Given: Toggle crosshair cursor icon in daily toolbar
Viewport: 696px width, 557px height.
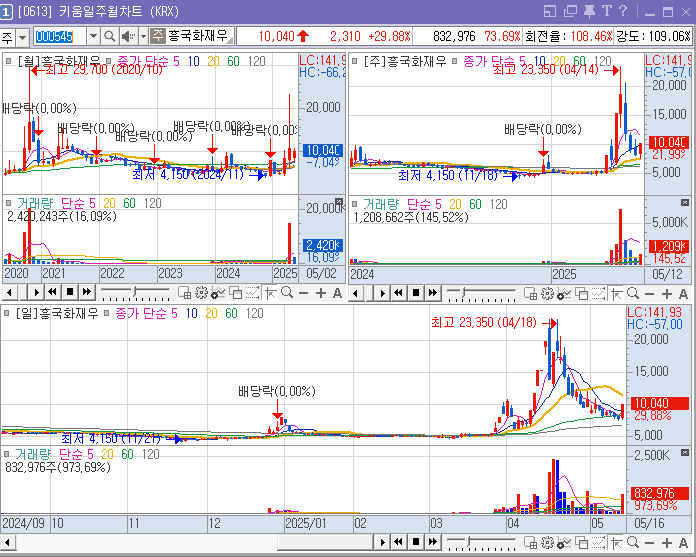Looking at the screenshot, I should pyautogui.click(x=617, y=542).
